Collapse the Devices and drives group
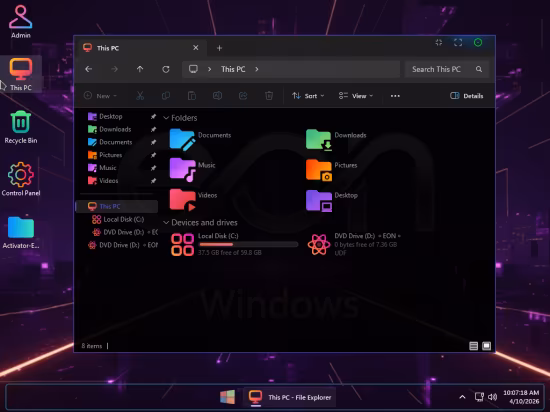The height and width of the screenshot is (412, 550). (x=166, y=223)
